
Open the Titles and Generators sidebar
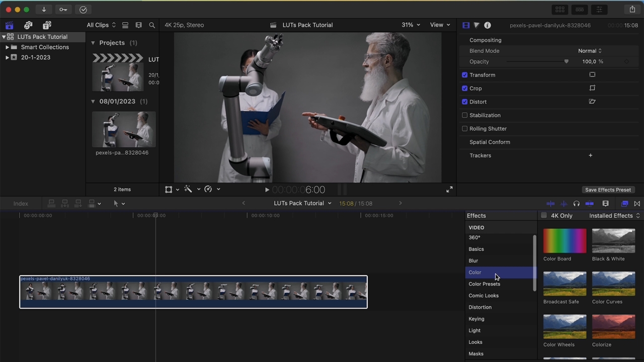click(x=47, y=25)
